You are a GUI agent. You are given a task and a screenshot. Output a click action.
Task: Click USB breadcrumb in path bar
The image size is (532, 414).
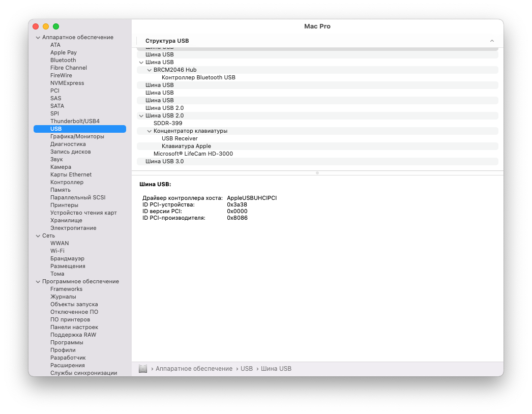247,369
